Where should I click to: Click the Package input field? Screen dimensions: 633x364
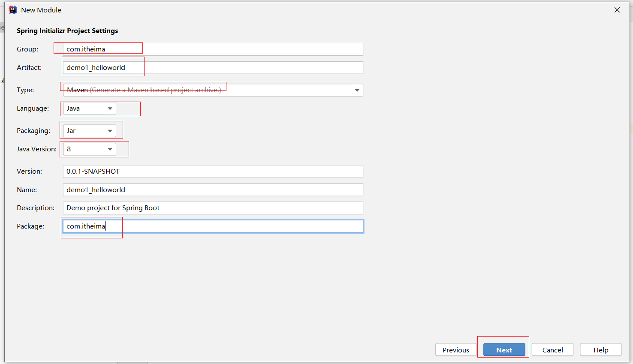[x=213, y=226]
